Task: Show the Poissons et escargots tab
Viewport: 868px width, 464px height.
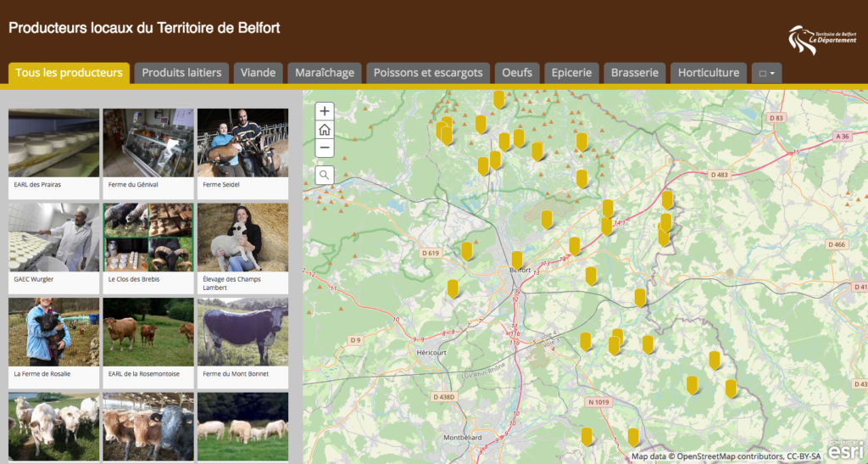Action: tap(428, 73)
